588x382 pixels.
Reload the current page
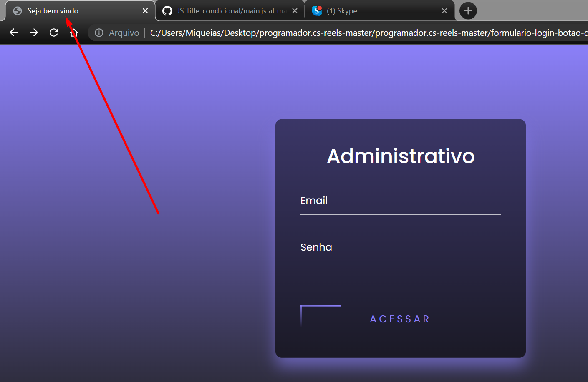54,33
